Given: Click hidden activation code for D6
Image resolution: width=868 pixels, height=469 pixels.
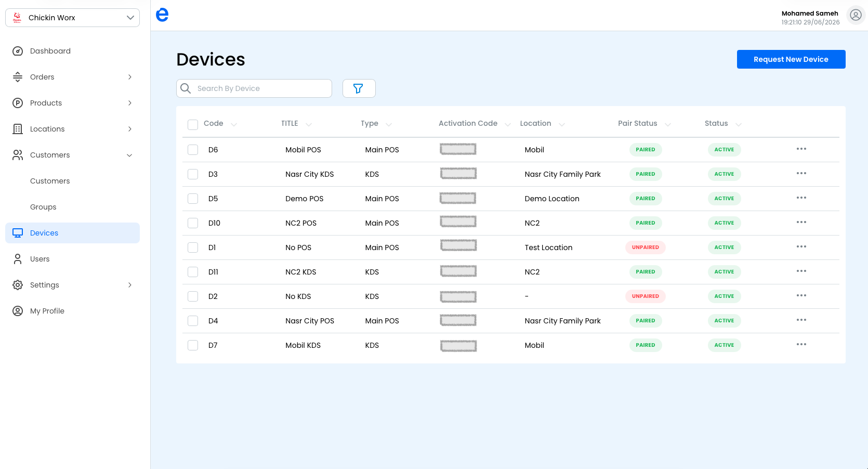Looking at the screenshot, I should point(458,149).
